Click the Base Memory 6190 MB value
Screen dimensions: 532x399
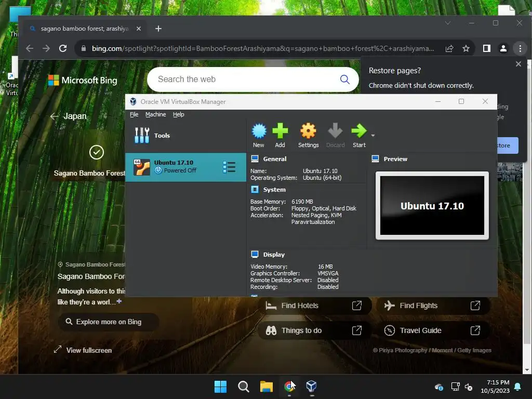(x=302, y=202)
